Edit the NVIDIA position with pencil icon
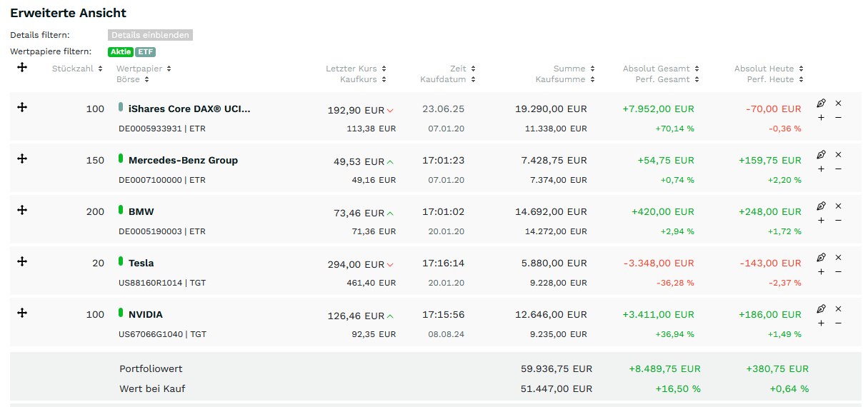This screenshot has height=407, width=868. point(821,308)
